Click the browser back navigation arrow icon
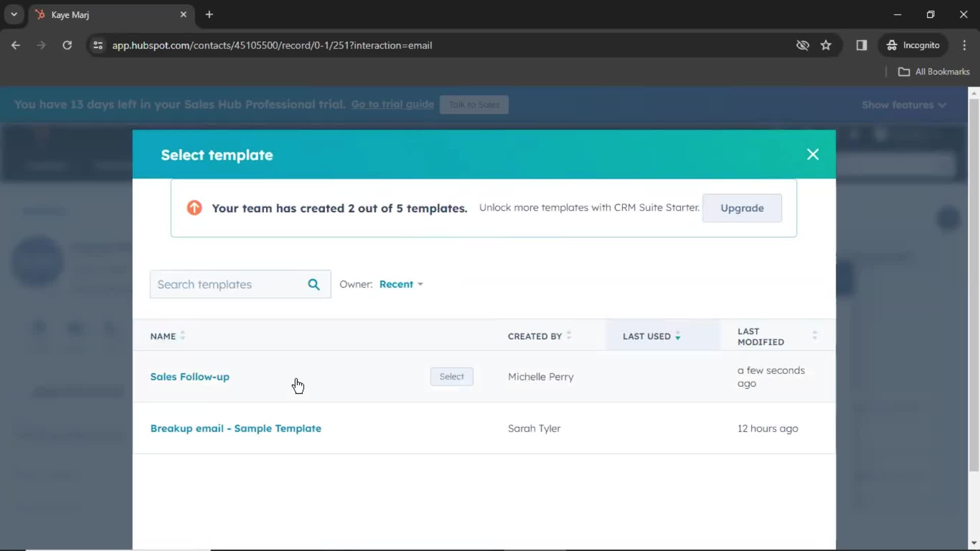 pos(16,45)
